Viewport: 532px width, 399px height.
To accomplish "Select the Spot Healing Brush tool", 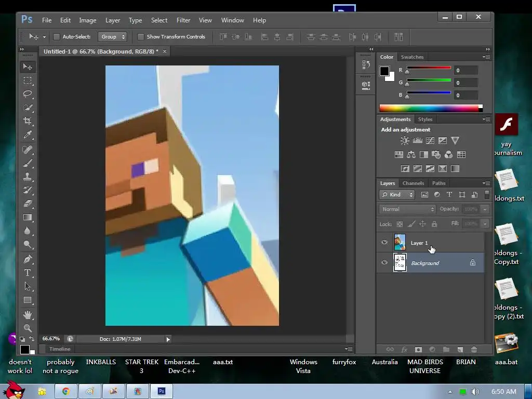I will click(x=28, y=149).
